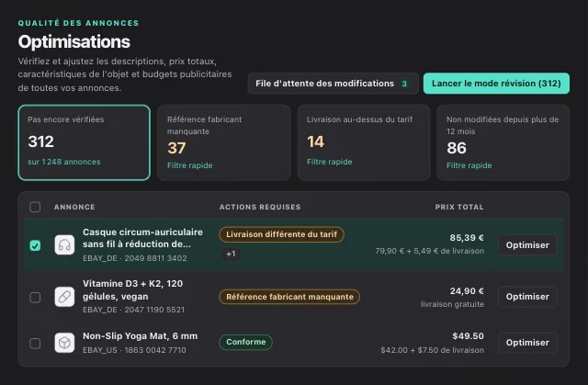Image resolution: width=588 pixels, height=385 pixels.
Task: Check the Non-Slip Yoga Mat row checkbox
Action: pyautogui.click(x=35, y=343)
